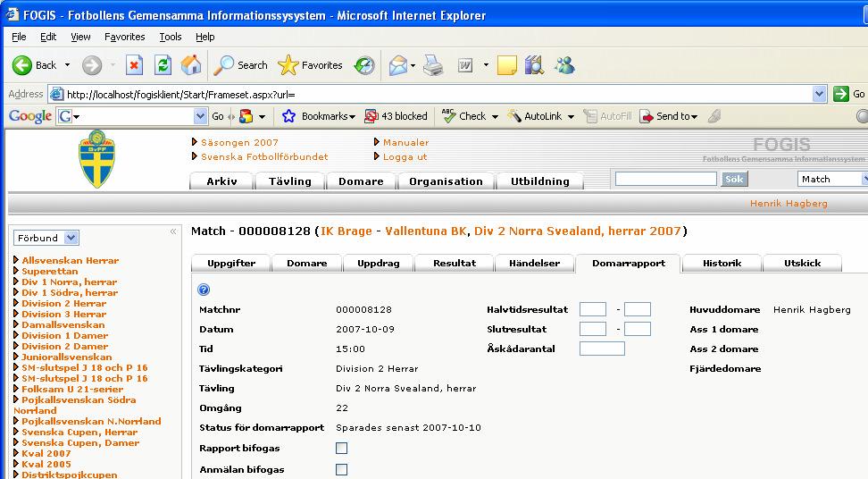Viewport: 868px width, 479px height.
Task: Open the Match search type dropdown
Action: point(832,179)
